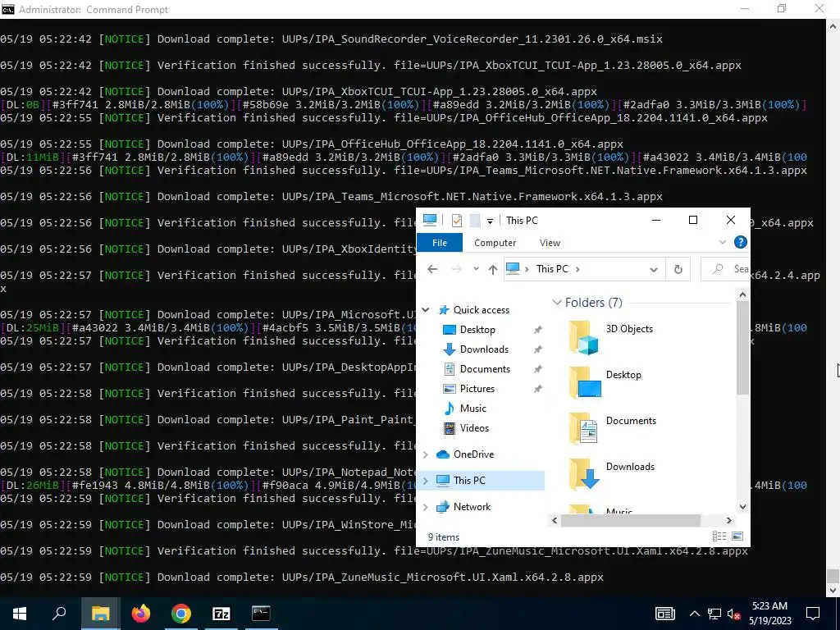Select the Desktop folder icon in Folders
The width and height of the screenshot is (840, 630).
(585, 383)
